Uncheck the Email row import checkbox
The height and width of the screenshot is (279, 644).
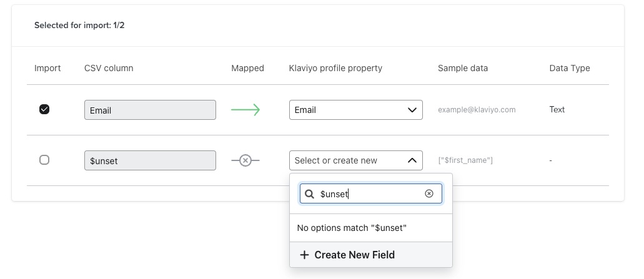tap(44, 109)
